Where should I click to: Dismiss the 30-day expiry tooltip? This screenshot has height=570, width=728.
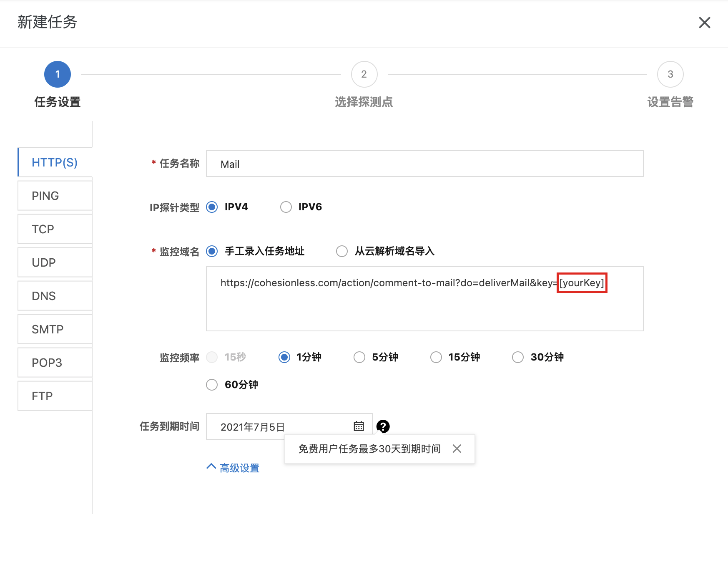click(457, 449)
